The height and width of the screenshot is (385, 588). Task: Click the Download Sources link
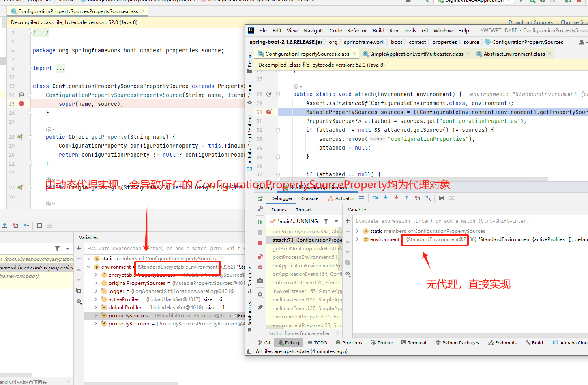(x=530, y=22)
